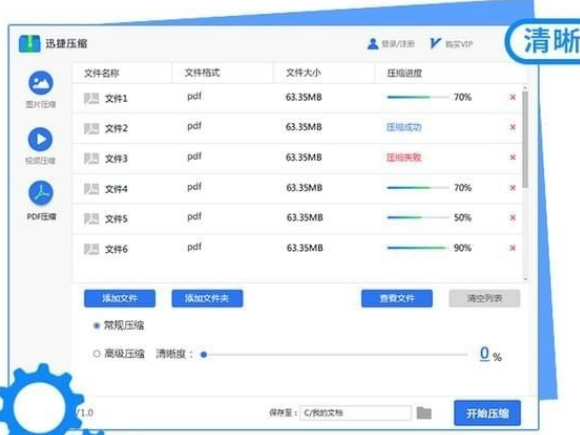
Task: Open the 图片压缩 image compression tool
Action: [x=41, y=90]
